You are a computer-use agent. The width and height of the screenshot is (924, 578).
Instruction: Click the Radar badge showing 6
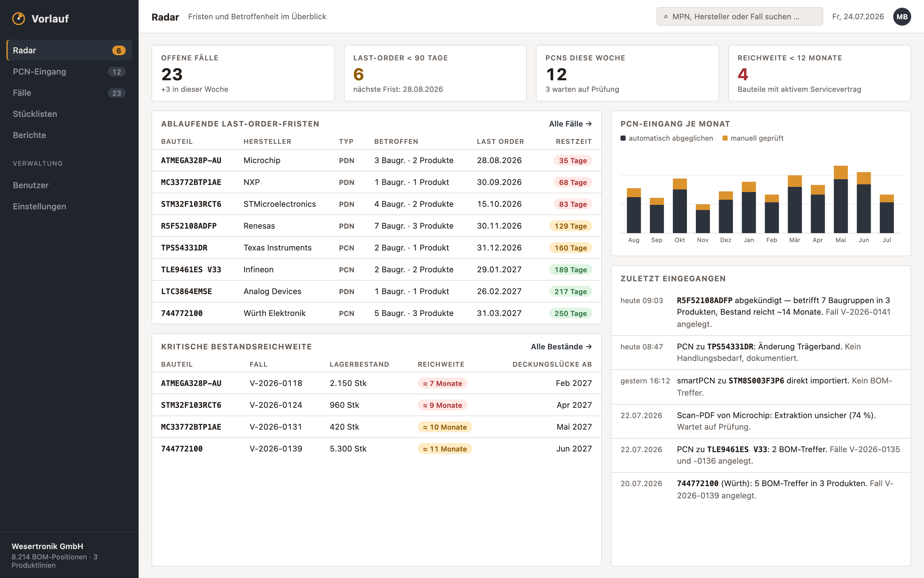(x=119, y=50)
